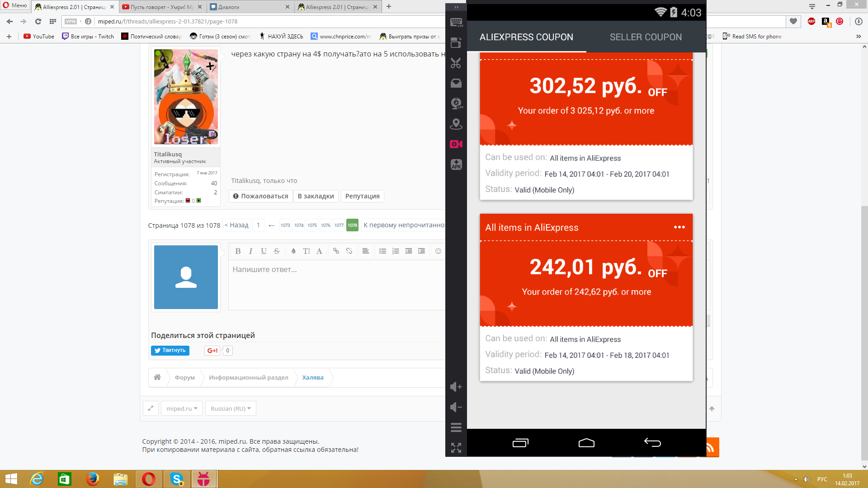Click the Репутация button under the post
The width and height of the screenshot is (868, 488).
tap(362, 196)
